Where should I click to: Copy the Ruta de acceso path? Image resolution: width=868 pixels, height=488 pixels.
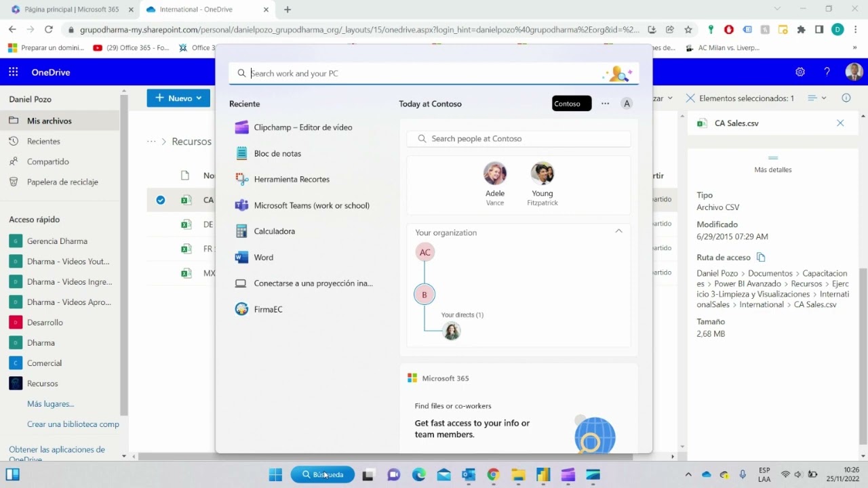click(x=761, y=258)
